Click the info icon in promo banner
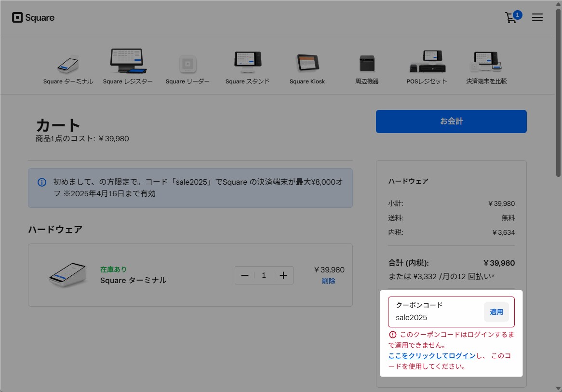The height and width of the screenshot is (392, 562). (42, 182)
